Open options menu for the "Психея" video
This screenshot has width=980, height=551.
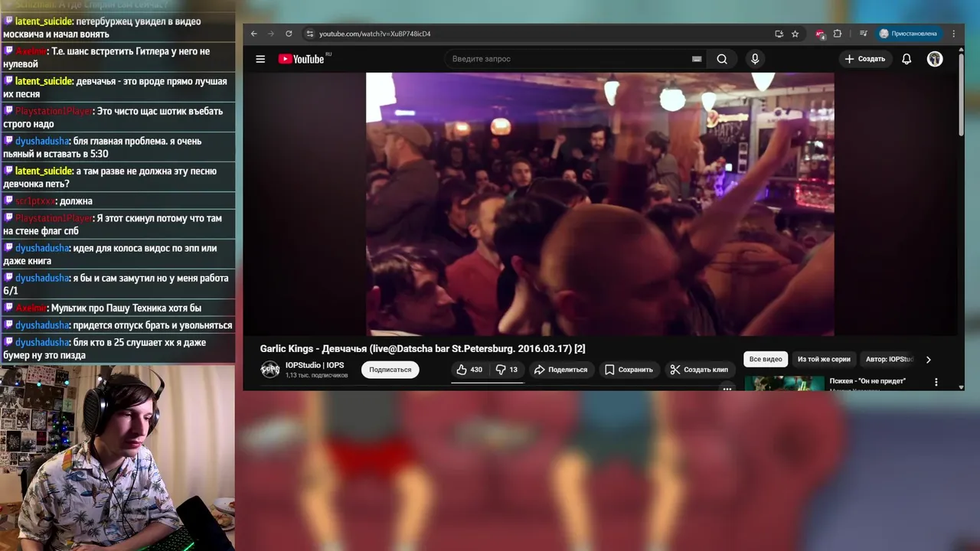click(x=936, y=382)
